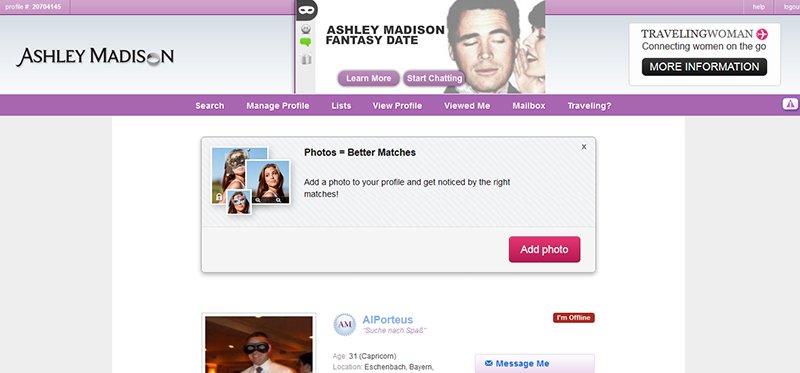
Task: Open the green chat bubble icon
Action: click(306, 42)
